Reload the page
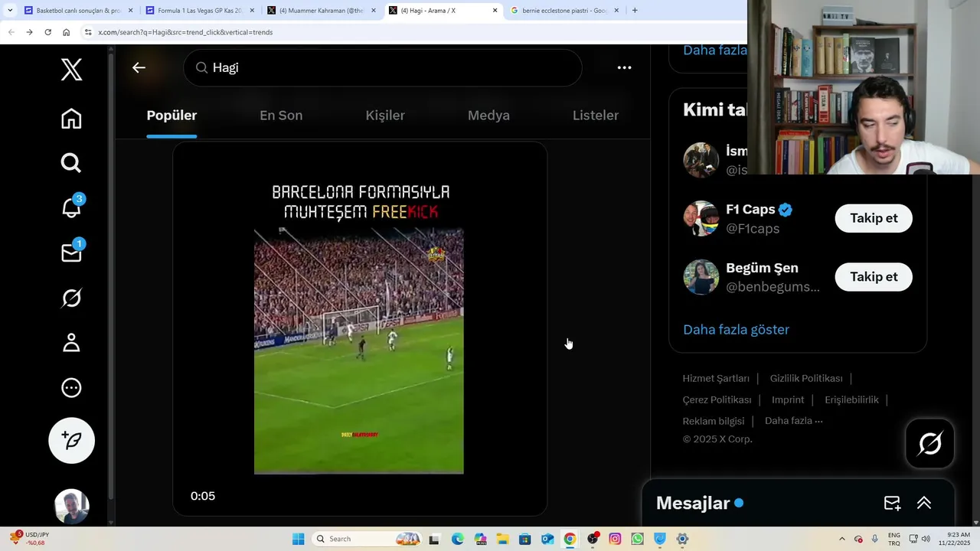 tap(47, 32)
